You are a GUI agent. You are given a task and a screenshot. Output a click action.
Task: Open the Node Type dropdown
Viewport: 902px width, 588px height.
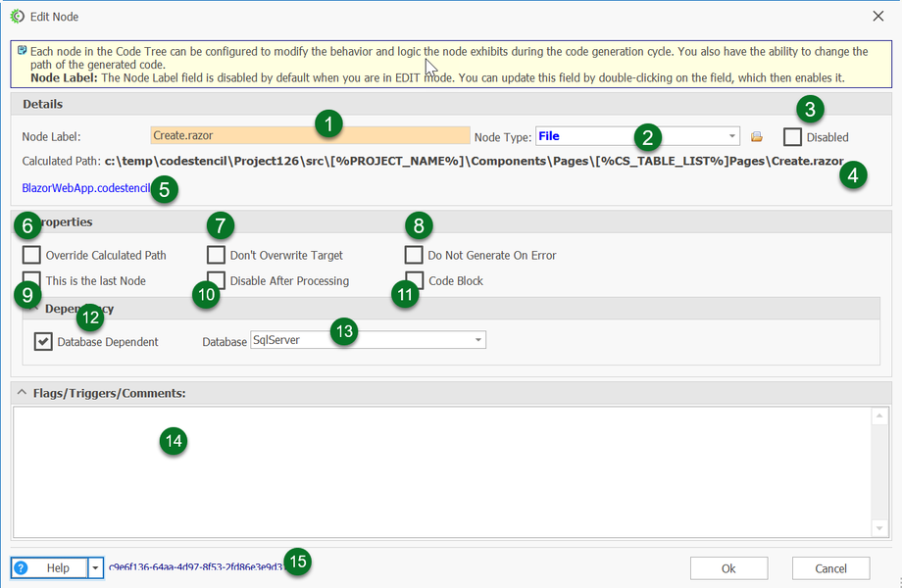[x=731, y=136]
